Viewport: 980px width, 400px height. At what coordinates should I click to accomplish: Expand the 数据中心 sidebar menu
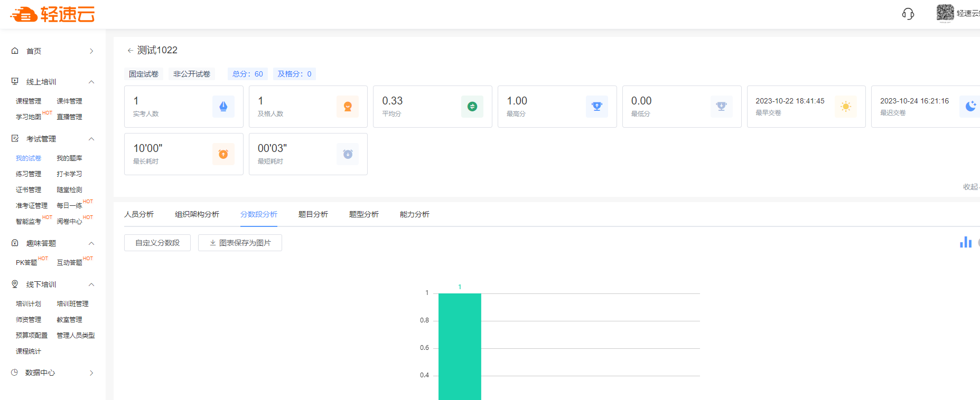click(x=91, y=373)
